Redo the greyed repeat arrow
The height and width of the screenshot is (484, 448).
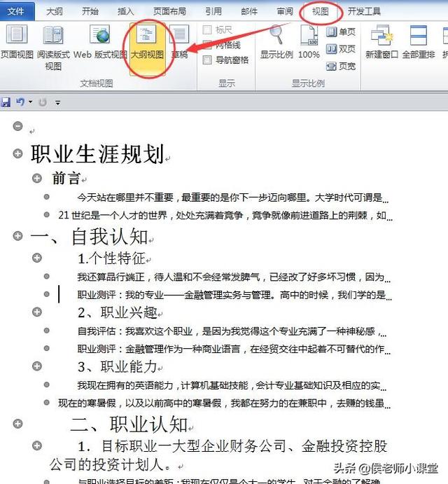(x=43, y=102)
